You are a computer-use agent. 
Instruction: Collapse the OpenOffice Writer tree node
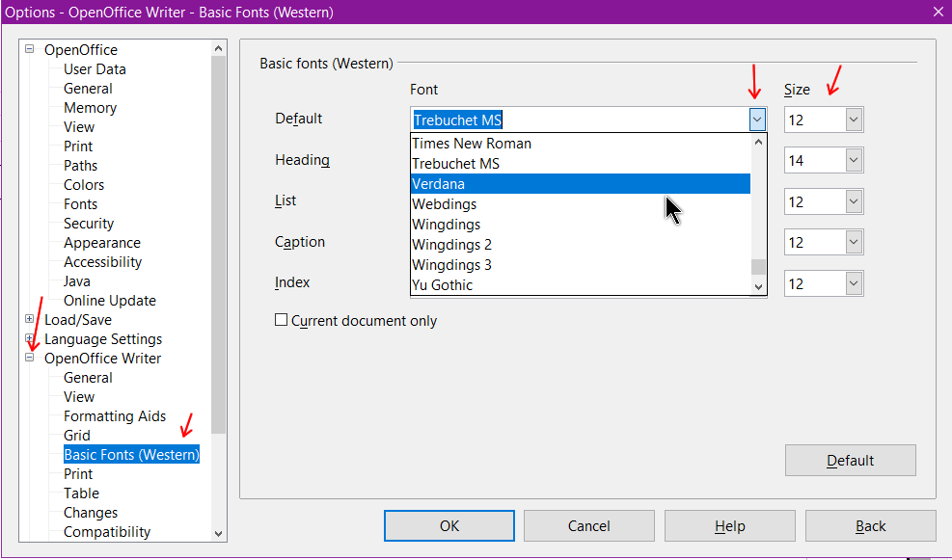(29, 358)
